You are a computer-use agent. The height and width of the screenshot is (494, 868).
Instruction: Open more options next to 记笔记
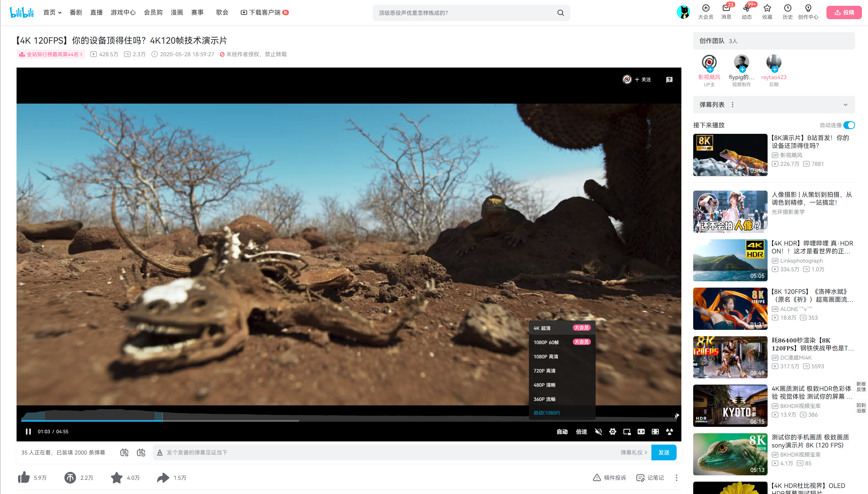click(x=676, y=478)
